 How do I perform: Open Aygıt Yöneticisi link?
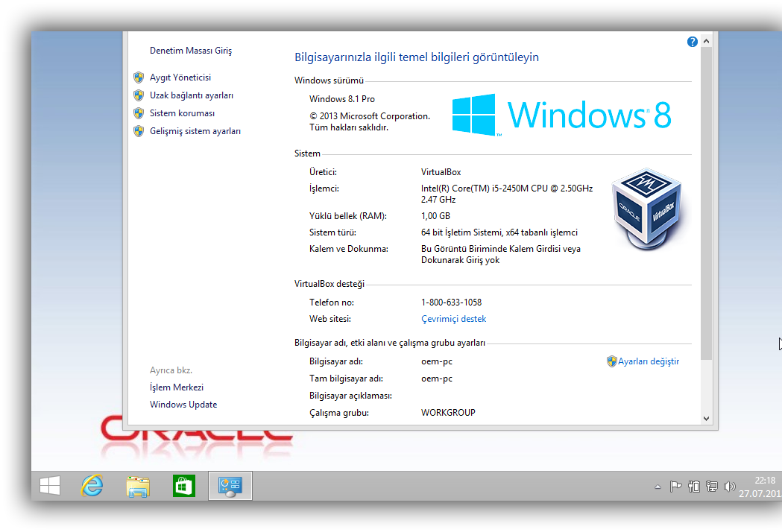pos(180,77)
